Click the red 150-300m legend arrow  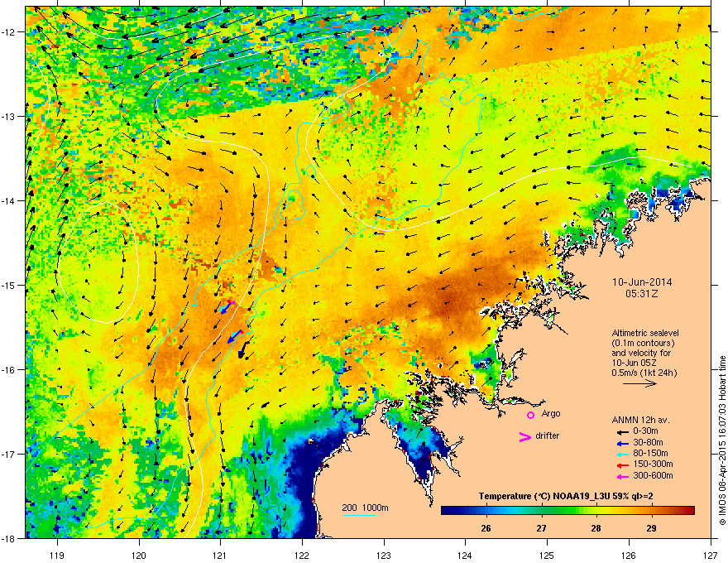pos(623,465)
